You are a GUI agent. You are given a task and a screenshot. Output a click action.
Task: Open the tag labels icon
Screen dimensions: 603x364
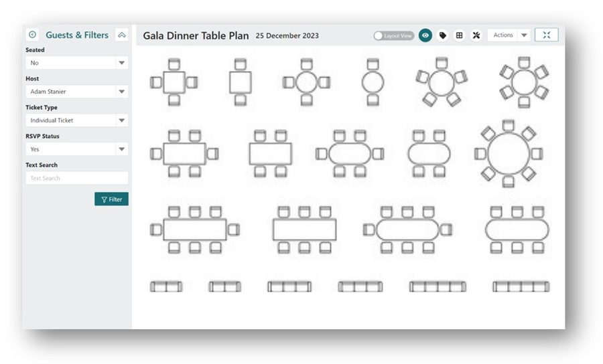[443, 35]
